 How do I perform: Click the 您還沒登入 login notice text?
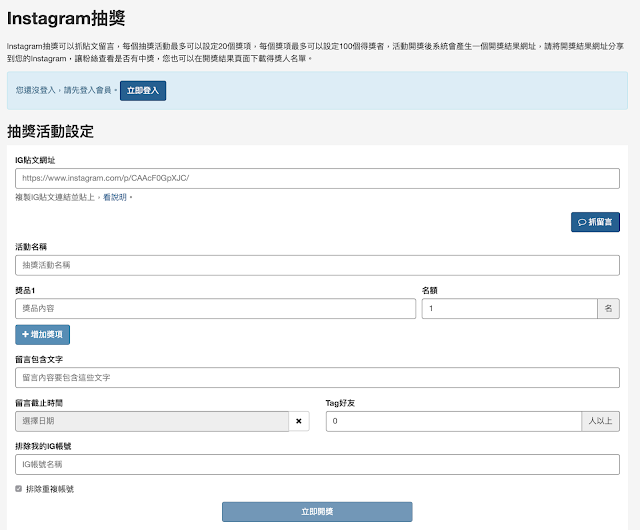[67, 90]
